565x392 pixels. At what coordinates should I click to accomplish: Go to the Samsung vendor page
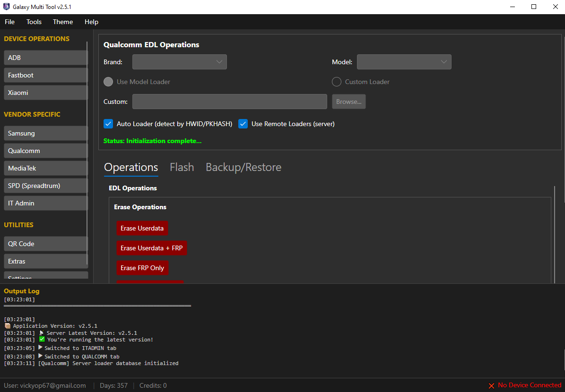click(45, 133)
